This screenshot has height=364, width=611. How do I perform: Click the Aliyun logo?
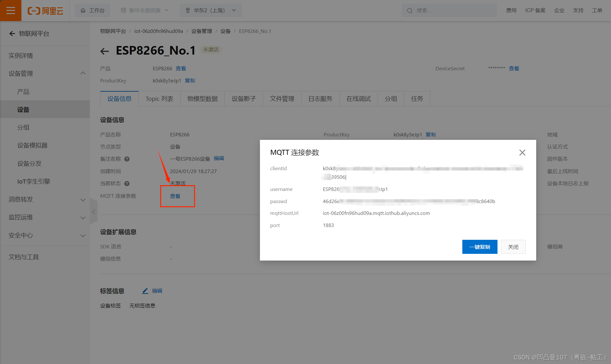pyautogui.click(x=45, y=10)
